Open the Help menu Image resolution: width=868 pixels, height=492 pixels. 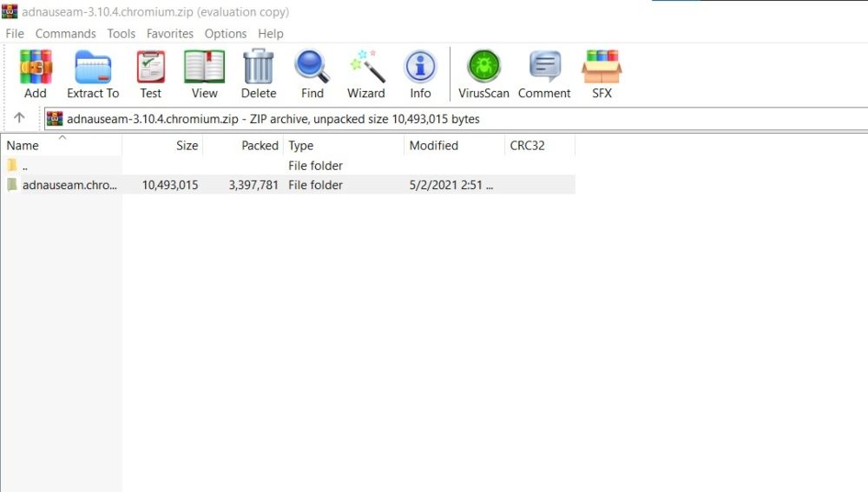pos(271,34)
